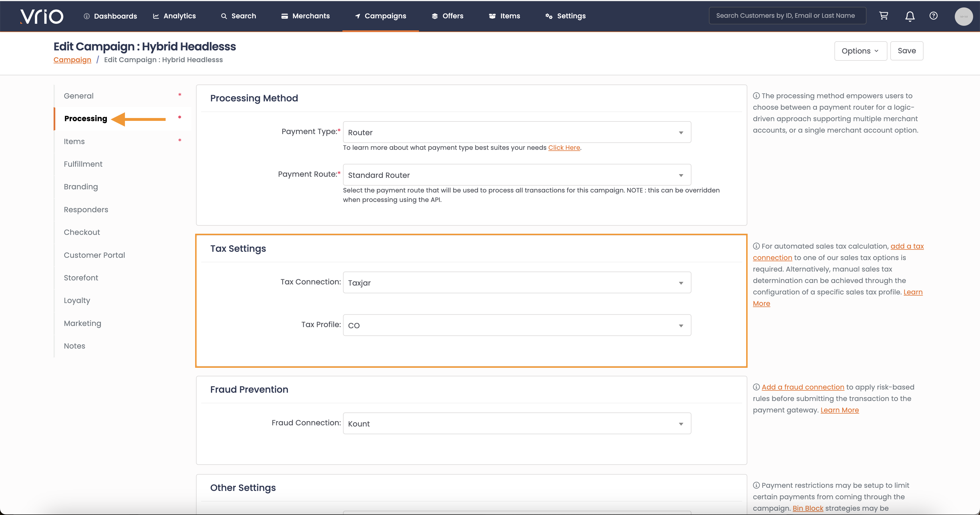Select the Items sidebar section
Image resolution: width=980 pixels, height=515 pixels.
tap(122, 141)
